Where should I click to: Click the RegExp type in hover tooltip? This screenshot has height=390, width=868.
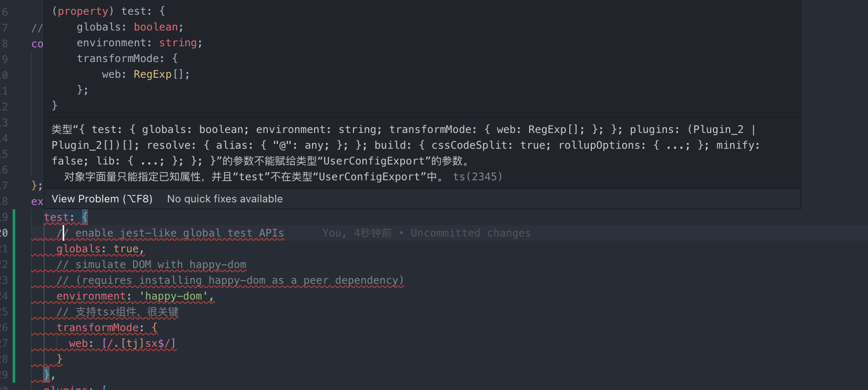point(153,74)
